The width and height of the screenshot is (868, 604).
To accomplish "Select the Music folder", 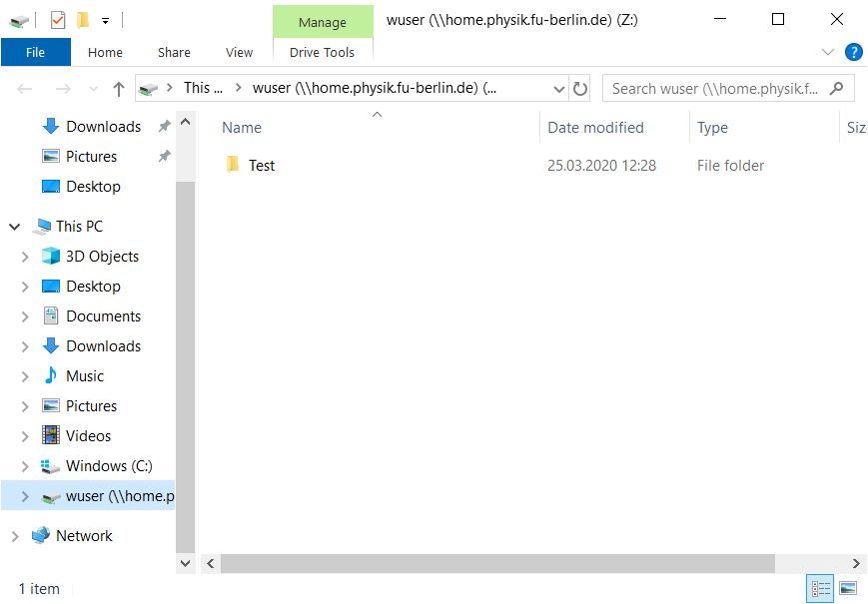I will point(85,376).
